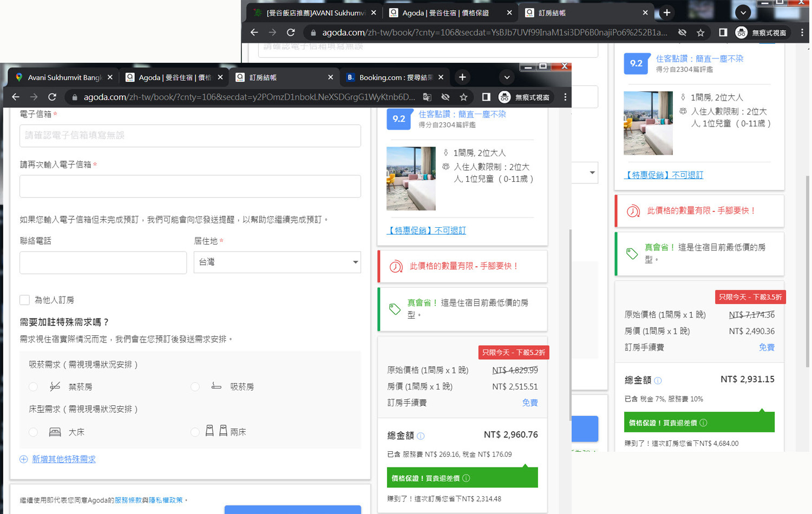Click eye-slash cookies icon in rear window
Viewport: 812px width, 514px height.
coord(682,32)
